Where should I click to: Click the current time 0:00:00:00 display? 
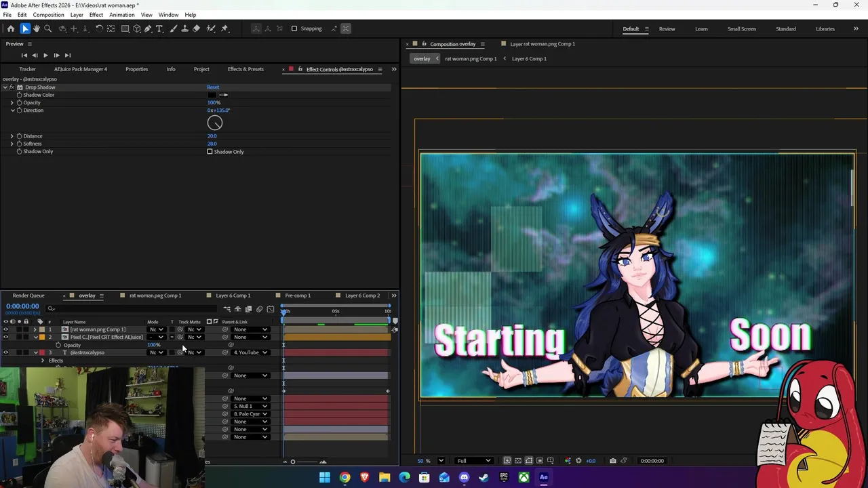pyautogui.click(x=22, y=306)
